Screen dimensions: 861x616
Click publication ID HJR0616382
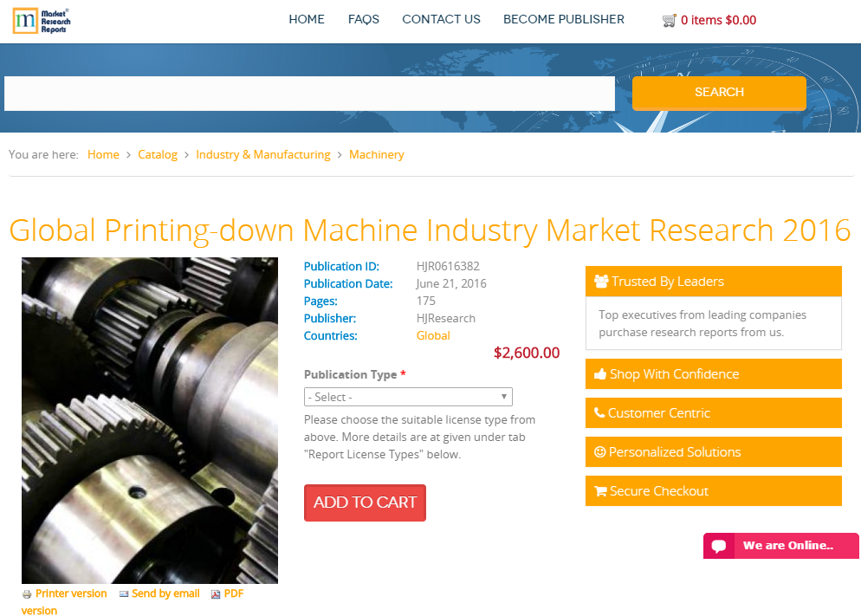pos(448,266)
